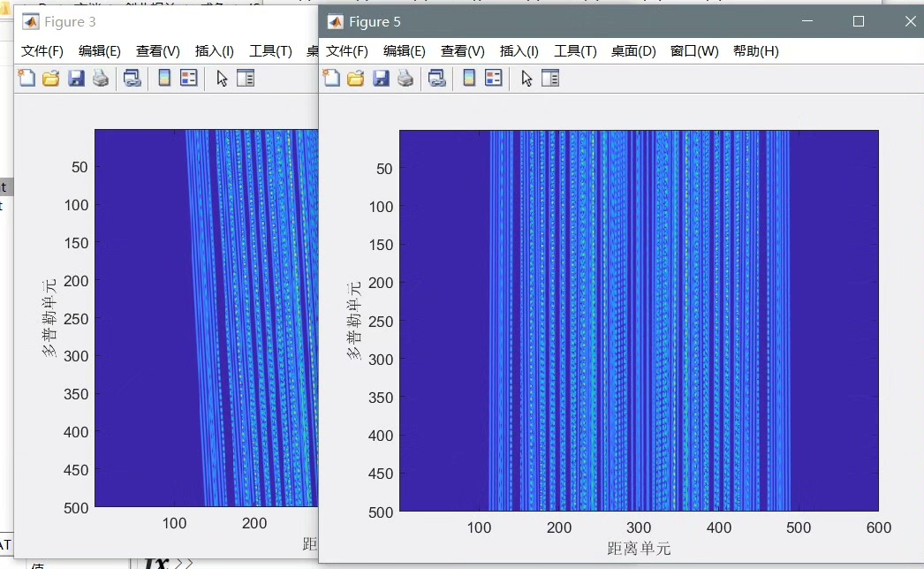Insert a colorbar in Figure 5
924x569 pixels.
(x=468, y=78)
